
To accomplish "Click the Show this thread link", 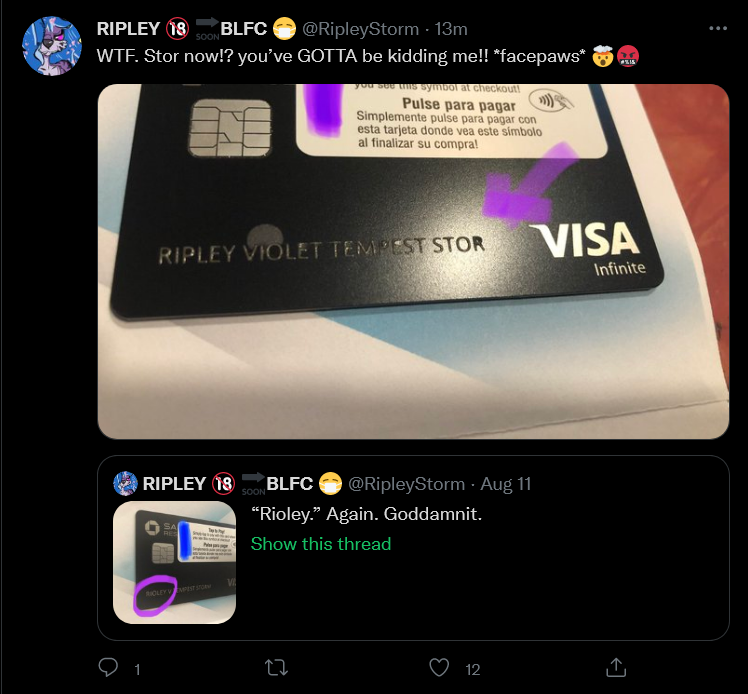I will pyautogui.click(x=321, y=544).
